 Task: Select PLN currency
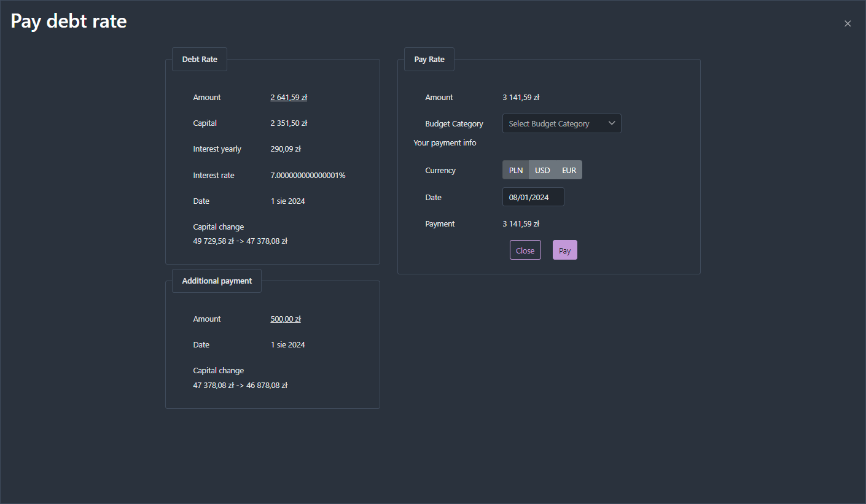[x=516, y=170]
